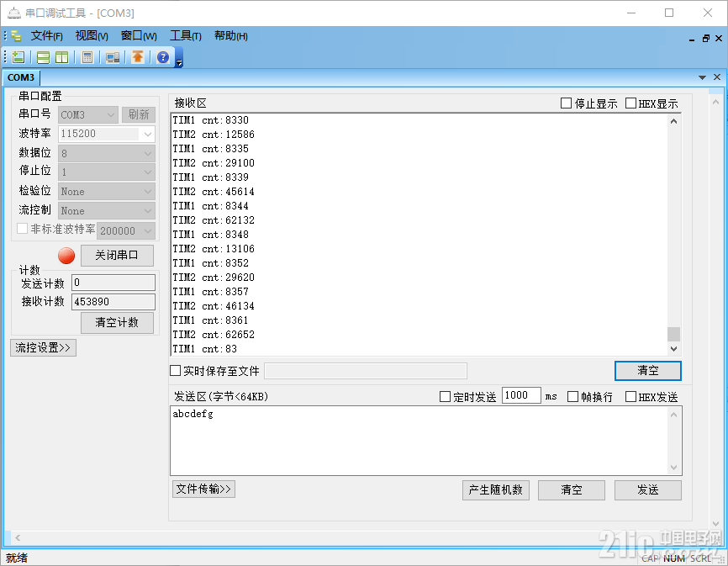Click the send text area with abcdefg
The width and height of the screenshot is (728, 566).
click(x=419, y=441)
